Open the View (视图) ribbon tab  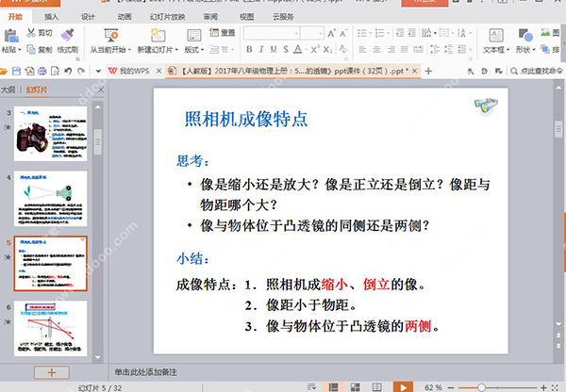pyautogui.click(x=246, y=17)
